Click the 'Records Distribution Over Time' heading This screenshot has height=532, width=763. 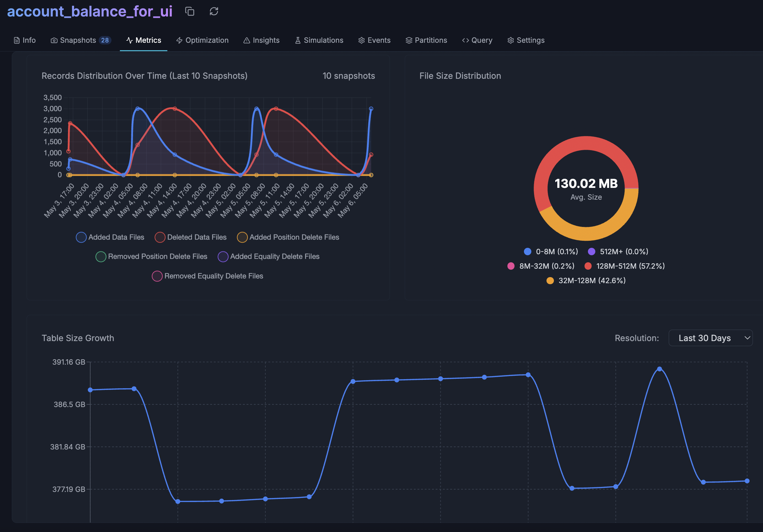pyautogui.click(x=144, y=76)
